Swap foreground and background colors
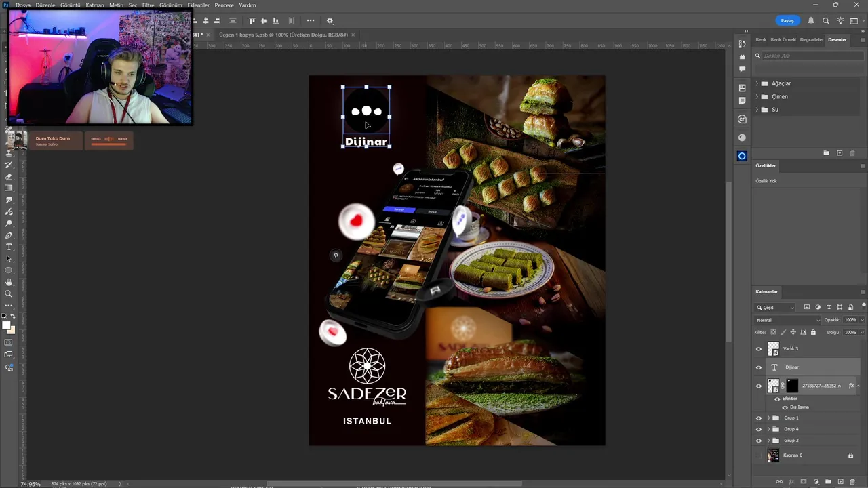The width and height of the screenshot is (868, 488). 13,316
